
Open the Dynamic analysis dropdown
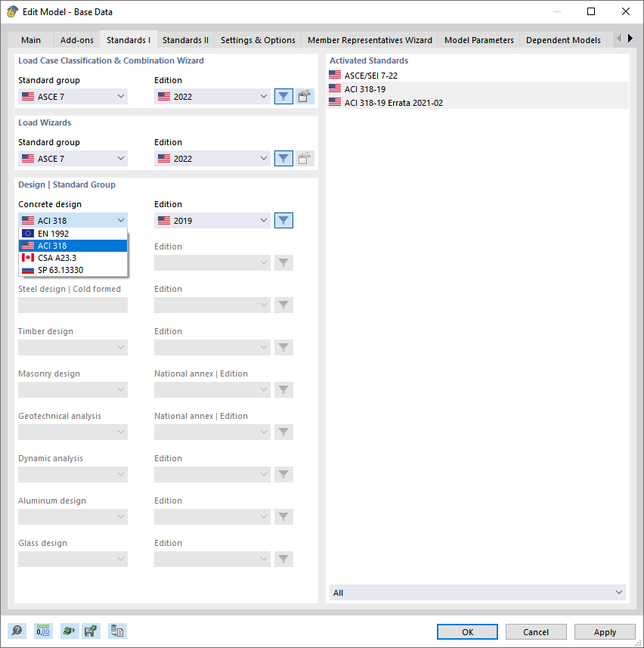73,474
